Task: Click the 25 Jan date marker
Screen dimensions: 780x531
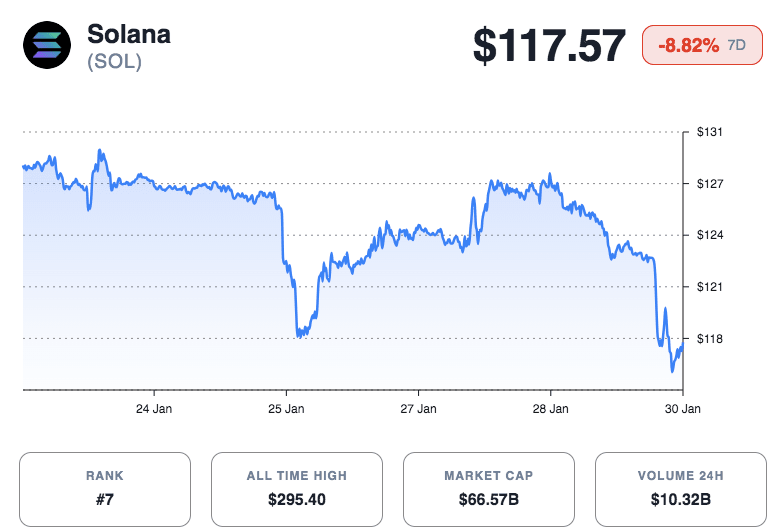Action: click(x=286, y=409)
